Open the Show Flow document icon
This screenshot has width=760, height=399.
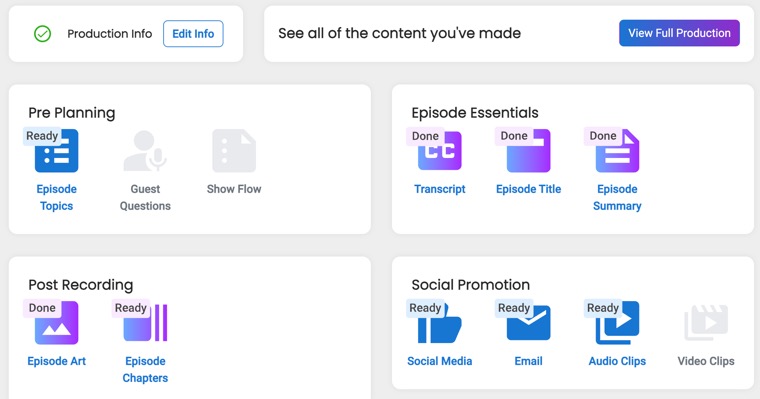[234, 151]
